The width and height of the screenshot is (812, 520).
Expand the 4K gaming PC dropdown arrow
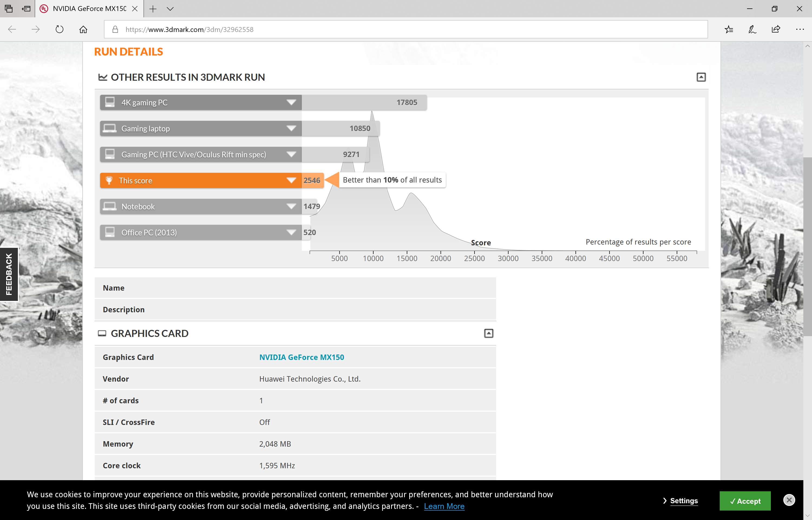(x=291, y=102)
